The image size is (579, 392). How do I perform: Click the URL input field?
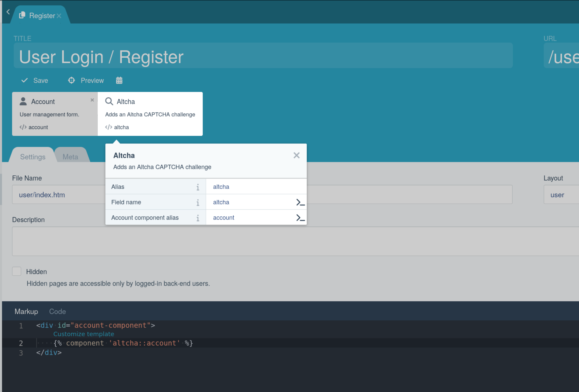(x=561, y=56)
